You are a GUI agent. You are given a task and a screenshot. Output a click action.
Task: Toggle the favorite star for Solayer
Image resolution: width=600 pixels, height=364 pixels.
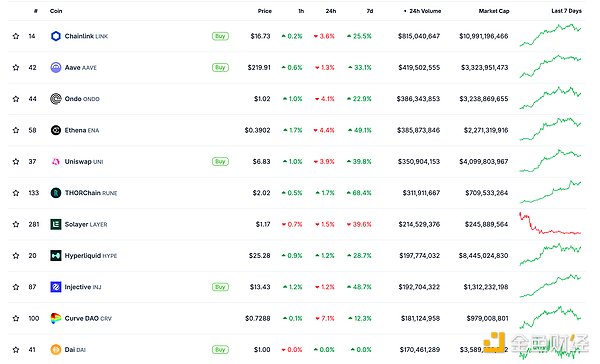(x=16, y=224)
